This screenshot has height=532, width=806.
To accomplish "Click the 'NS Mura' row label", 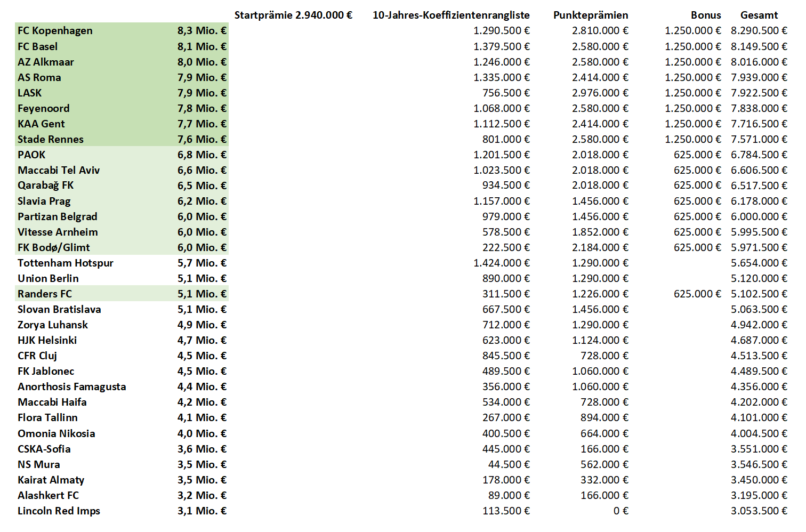I will pos(38,464).
